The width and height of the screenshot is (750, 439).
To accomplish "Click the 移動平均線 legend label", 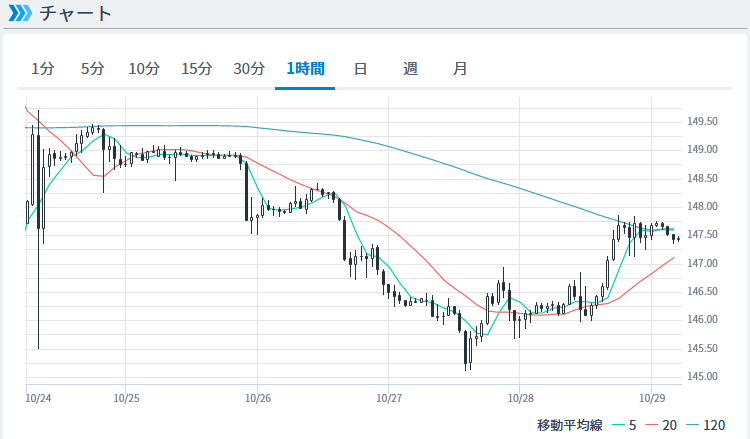I will 568,425.
